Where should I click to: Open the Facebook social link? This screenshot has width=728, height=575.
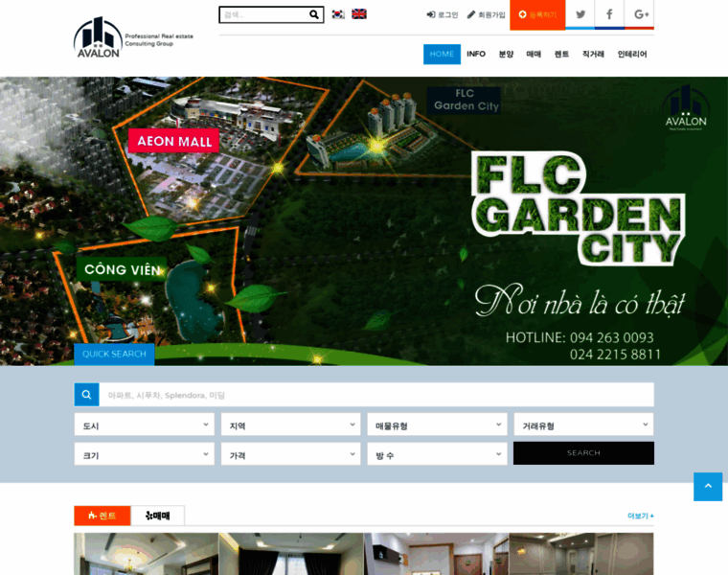pyautogui.click(x=609, y=14)
